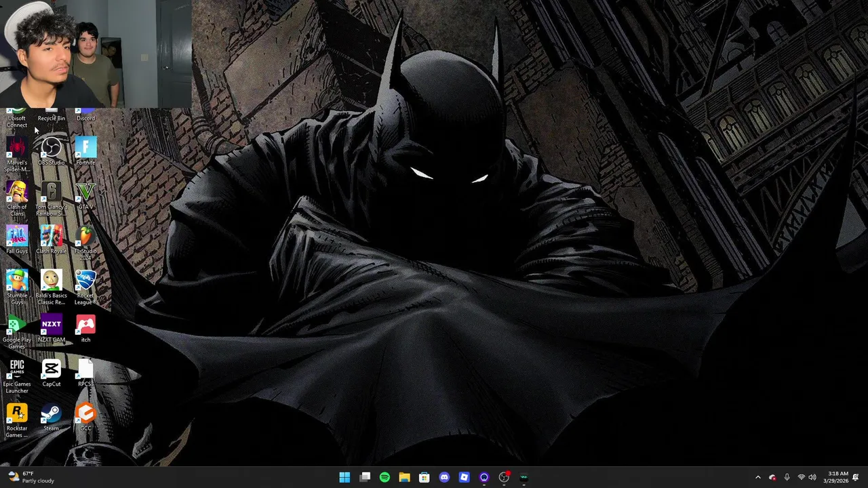Select the Clash of Clans desktop icon
868x488 pixels.
[x=17, y=199]
